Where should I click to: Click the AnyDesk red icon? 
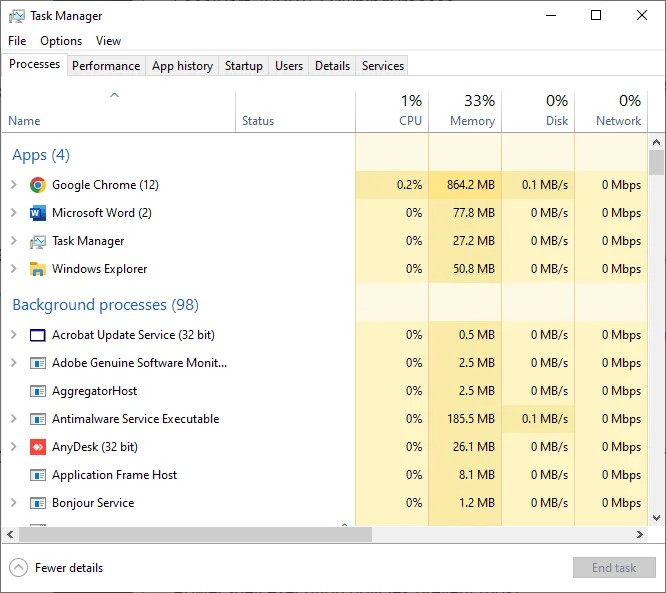(x=38, y=447)
